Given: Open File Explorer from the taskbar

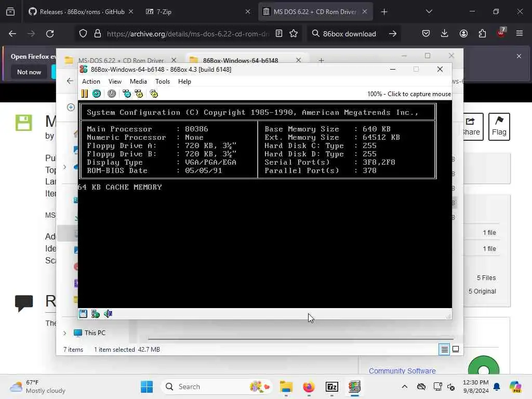Looking at the screenshot, I should 286,387.
